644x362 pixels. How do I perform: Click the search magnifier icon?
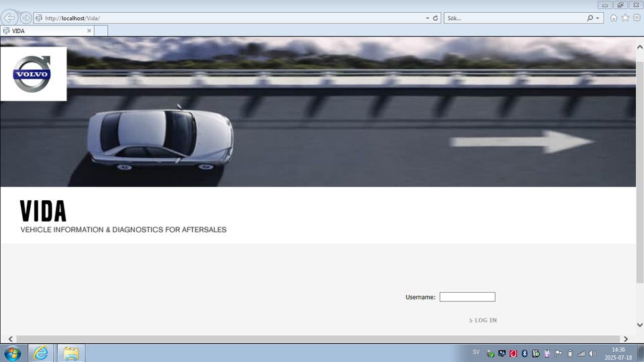pyautogui.click(x=590, y=18)
